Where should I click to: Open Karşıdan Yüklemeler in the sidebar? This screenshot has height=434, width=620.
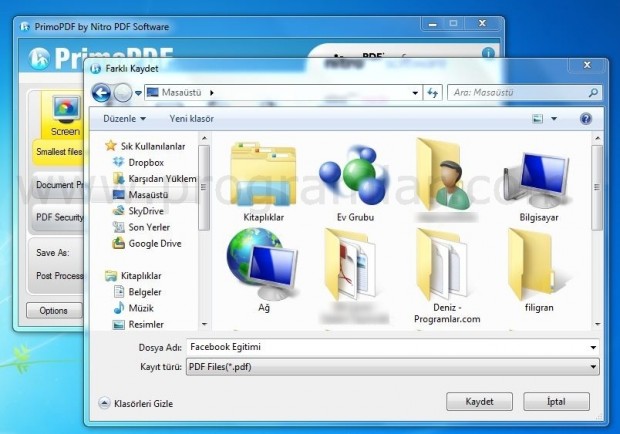(x=154, y=179)
